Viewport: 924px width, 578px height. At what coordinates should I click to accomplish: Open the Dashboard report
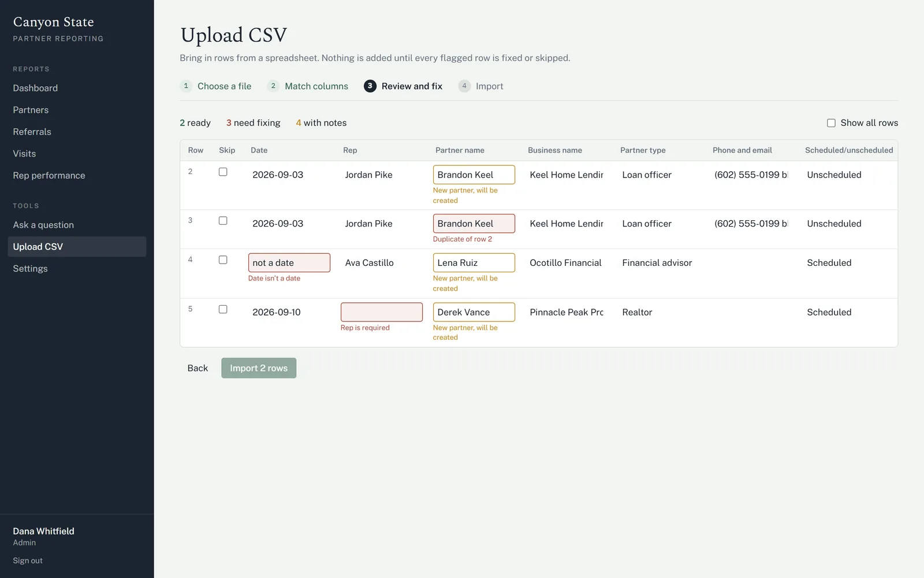pyautogui.click(x=77, y=88)
